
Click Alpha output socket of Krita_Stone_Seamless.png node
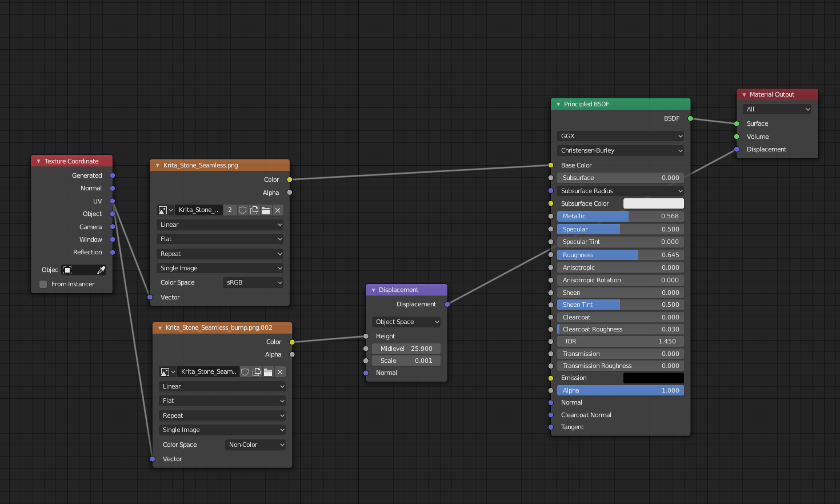(290, 193)
